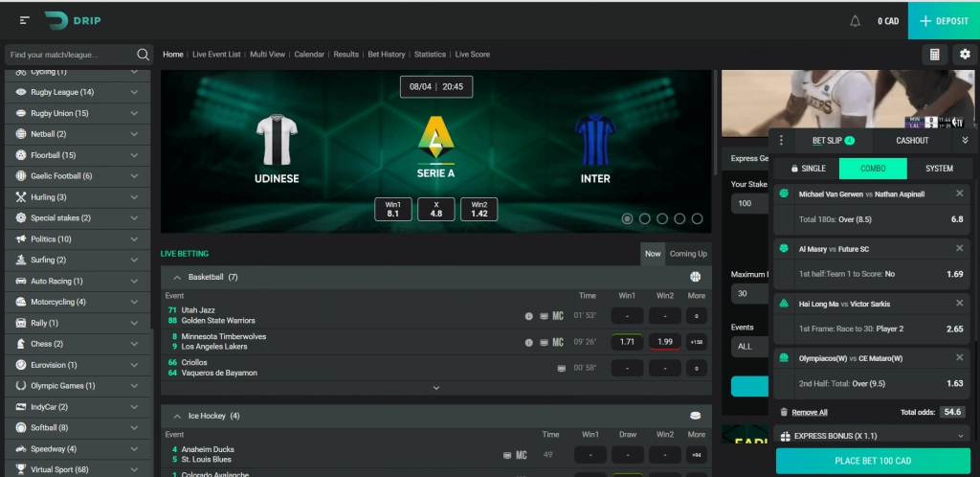Open Live Event List page
The height and width of the screenshot is (477, 980).
[216, 55]
